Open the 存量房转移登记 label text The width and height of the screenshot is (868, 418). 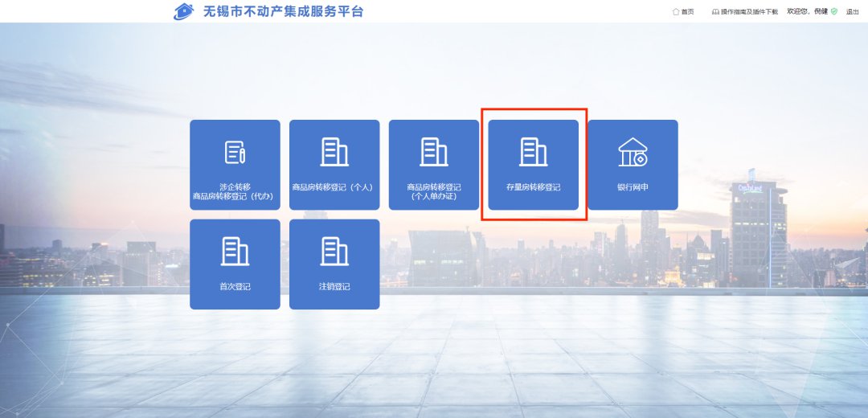pos(534,187)
